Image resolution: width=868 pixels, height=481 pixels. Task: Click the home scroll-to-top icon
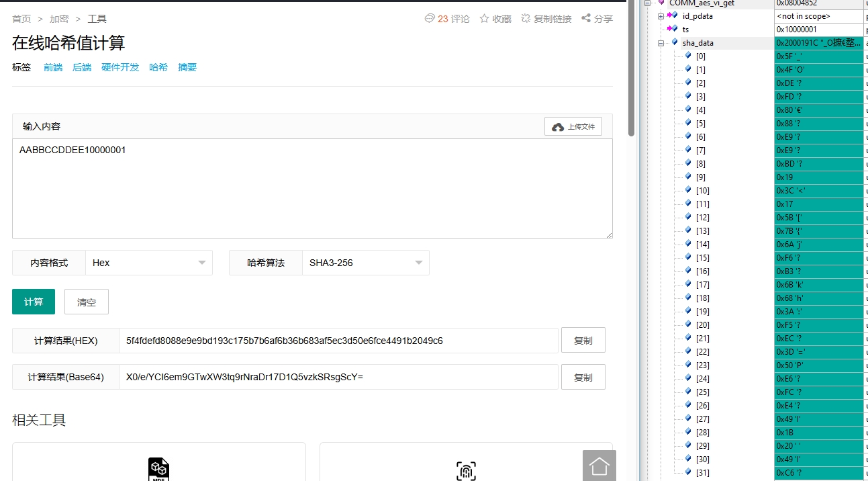599,466
